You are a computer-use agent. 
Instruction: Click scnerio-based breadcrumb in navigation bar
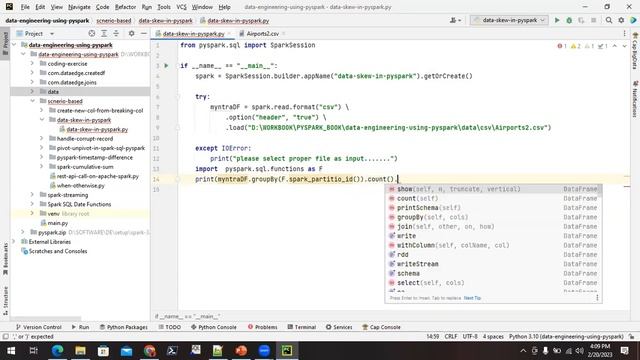113,20
